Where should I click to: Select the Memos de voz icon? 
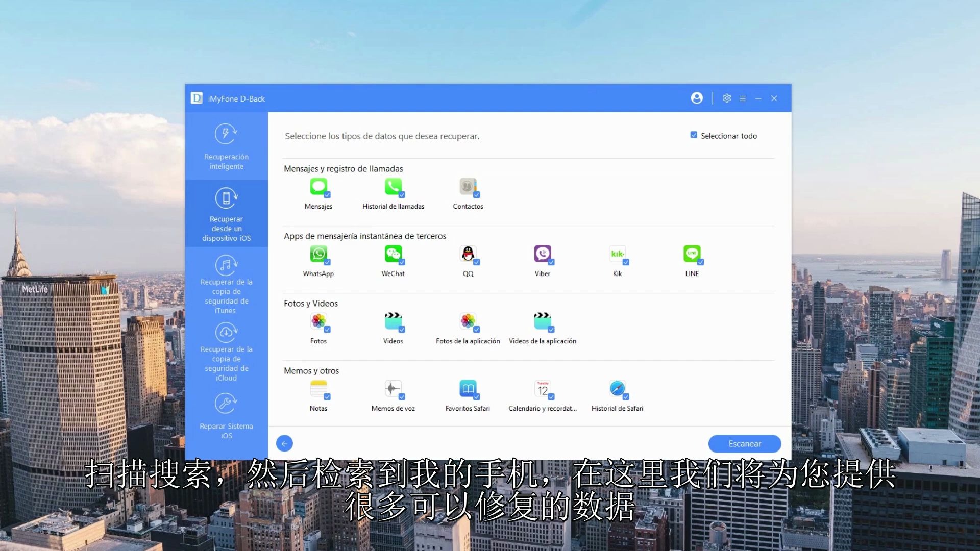[x=393, y=389]
